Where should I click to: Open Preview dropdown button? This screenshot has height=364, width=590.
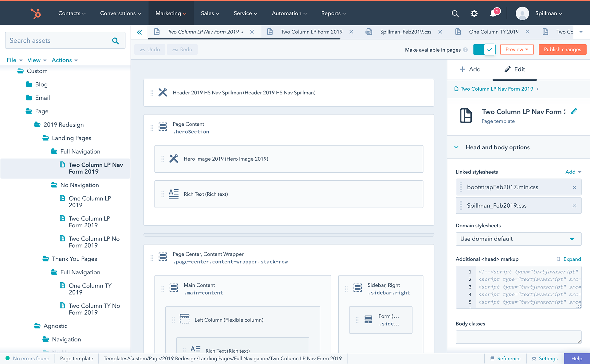[x=517, y=49]
